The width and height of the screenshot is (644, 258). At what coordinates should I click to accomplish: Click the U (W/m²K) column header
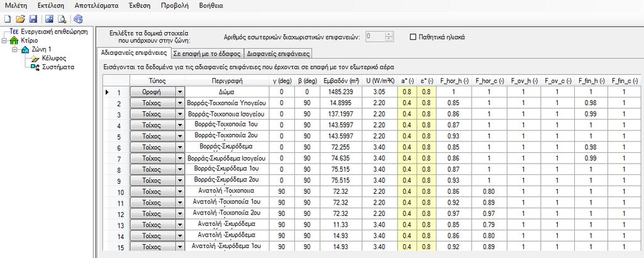pos(380,81)
